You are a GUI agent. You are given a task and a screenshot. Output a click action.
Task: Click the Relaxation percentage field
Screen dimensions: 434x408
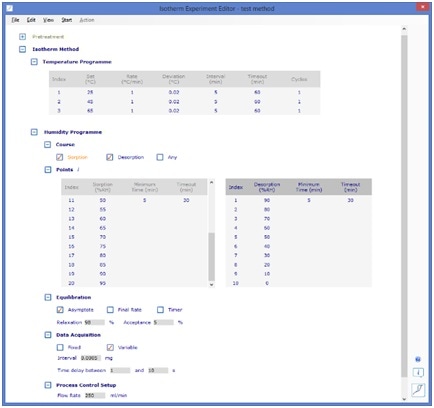[x=94, y=322]
